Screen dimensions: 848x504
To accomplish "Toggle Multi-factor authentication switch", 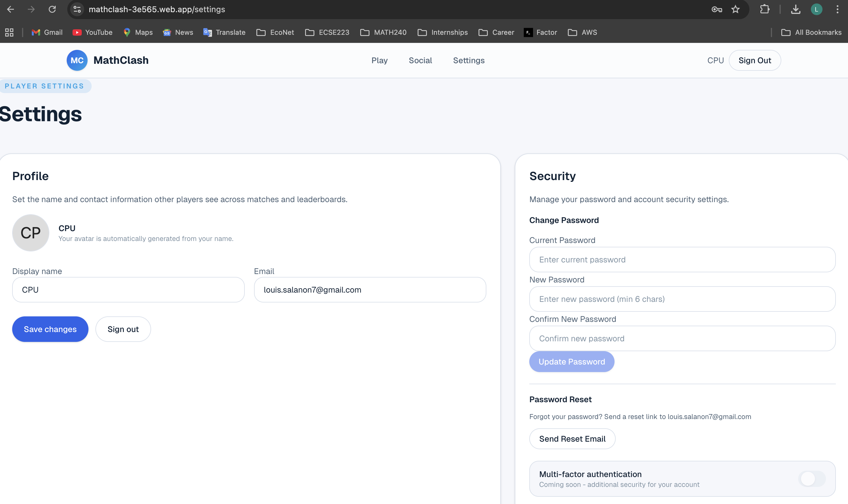I will (812, 478).
